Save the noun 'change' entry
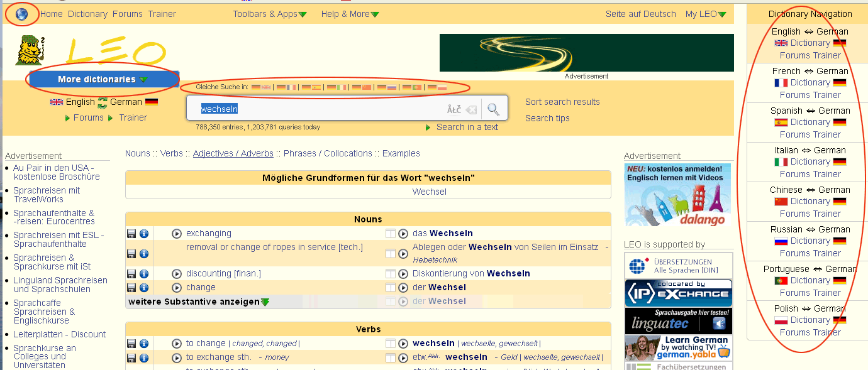The width and height of the screenshot is (868, 370). tap(131, 288)
